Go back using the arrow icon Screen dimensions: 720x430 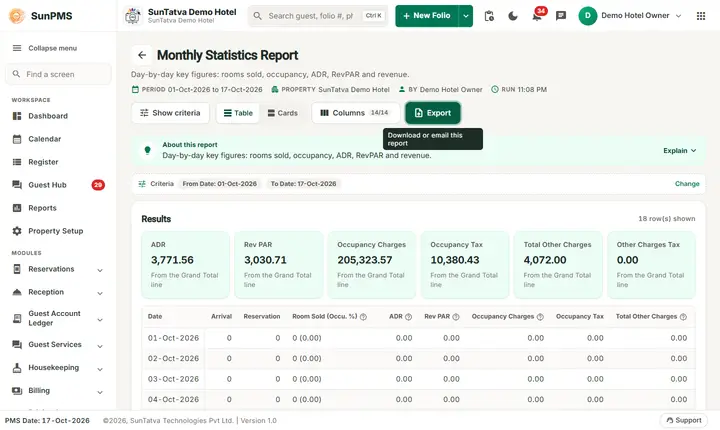[142, 55]
